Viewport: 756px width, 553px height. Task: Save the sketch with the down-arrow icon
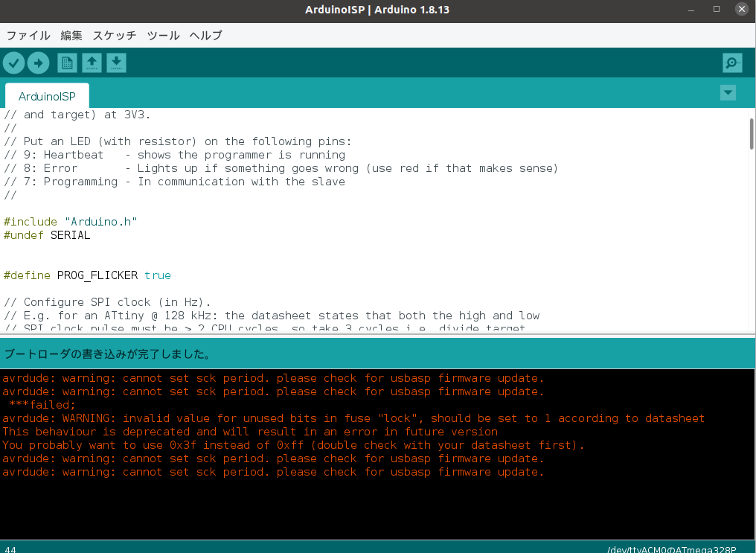coord(116,63)
